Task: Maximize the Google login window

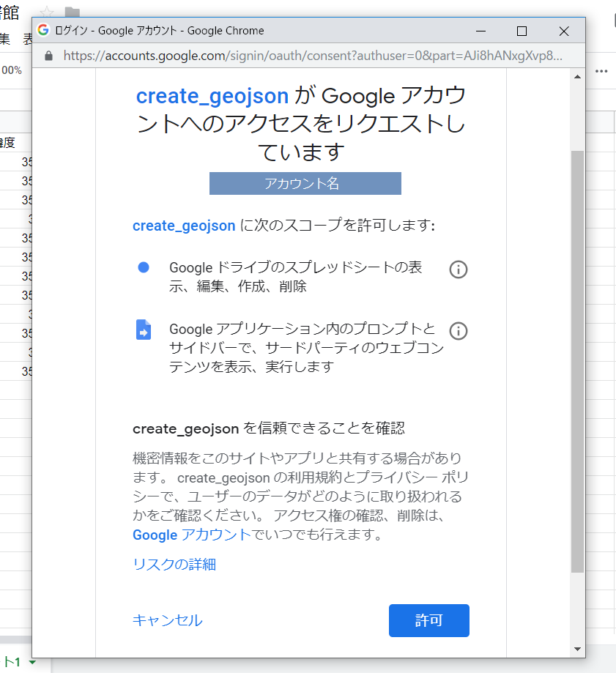Action: 522,31
